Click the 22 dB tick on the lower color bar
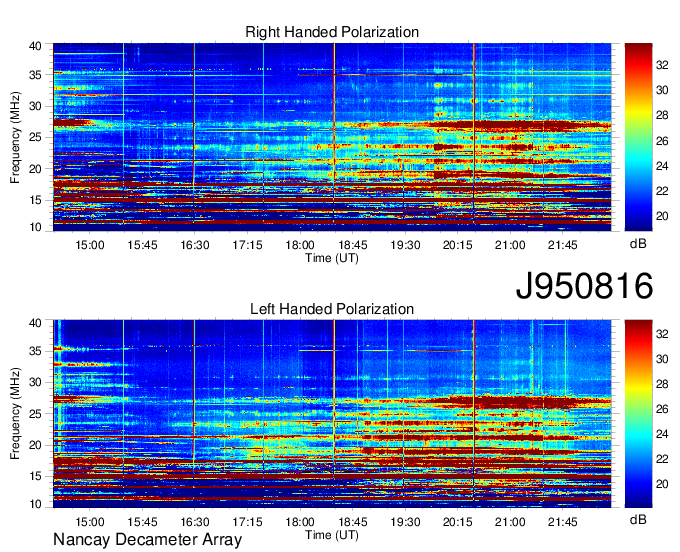This screenshot has height=552, width=680. [662, 459]
